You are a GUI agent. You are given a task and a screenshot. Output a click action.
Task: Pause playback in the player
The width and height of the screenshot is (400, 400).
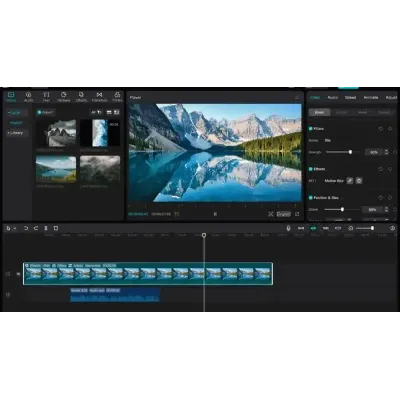point(215,214)
